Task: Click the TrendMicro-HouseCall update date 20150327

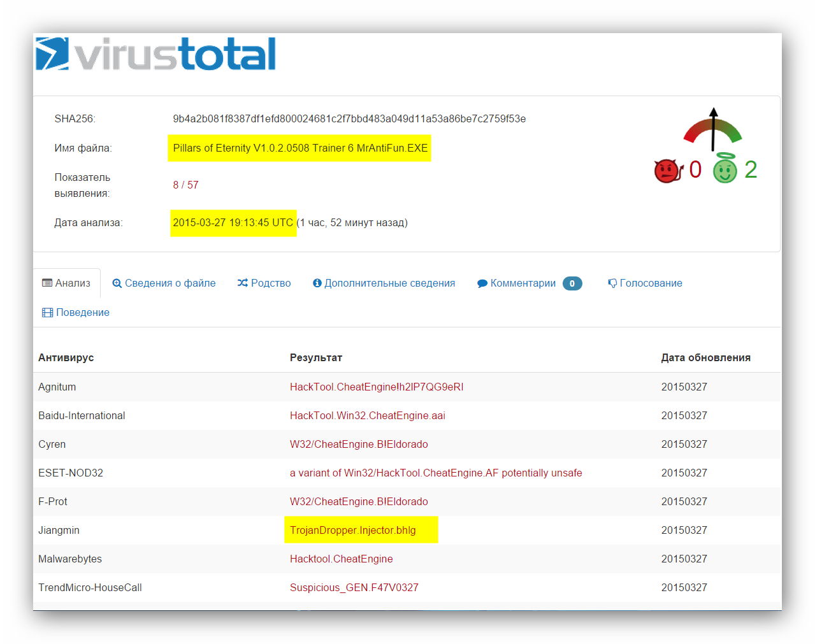Action: coord(684,587)
